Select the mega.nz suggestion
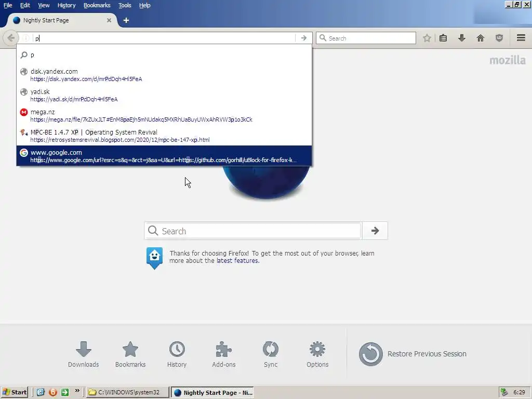 (x=164, y=115)
